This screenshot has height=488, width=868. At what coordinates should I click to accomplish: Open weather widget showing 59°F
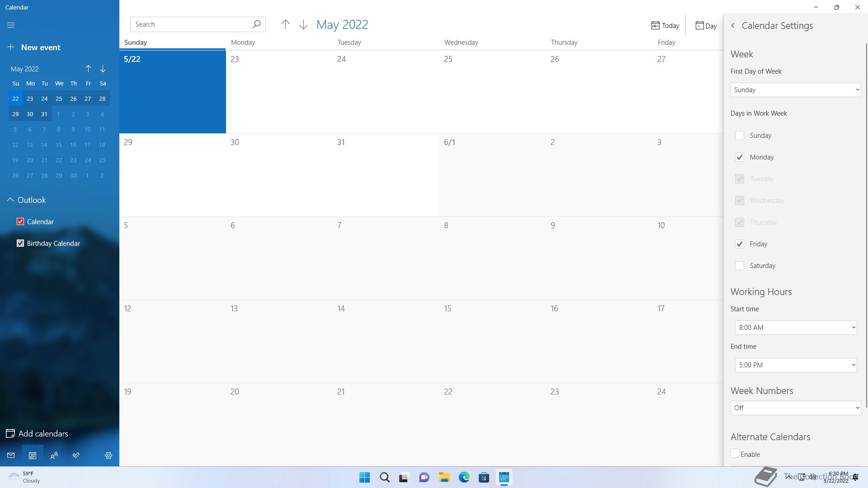[24, 477]
